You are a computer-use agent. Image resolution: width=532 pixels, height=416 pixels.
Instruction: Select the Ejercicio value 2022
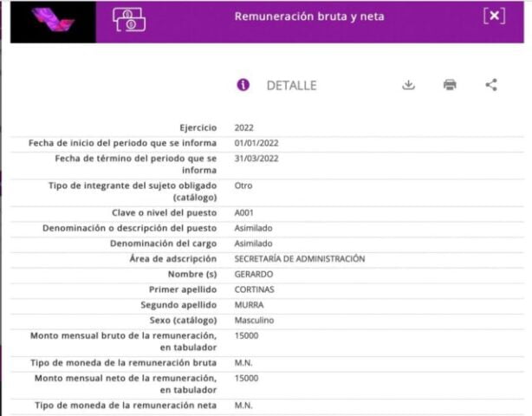click(x=243, y=127)
